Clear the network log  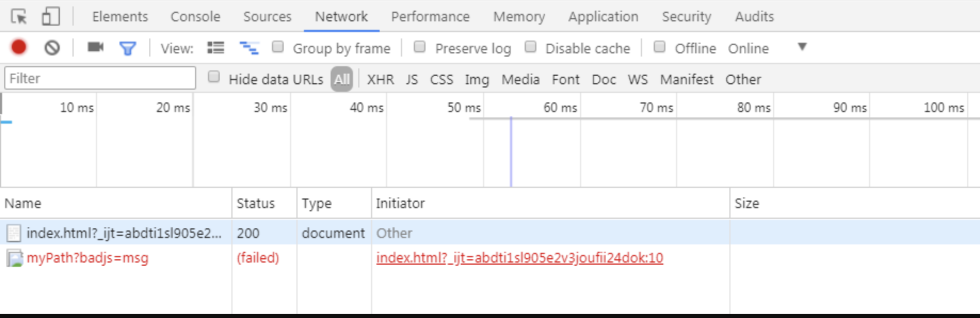click(52, 48)
